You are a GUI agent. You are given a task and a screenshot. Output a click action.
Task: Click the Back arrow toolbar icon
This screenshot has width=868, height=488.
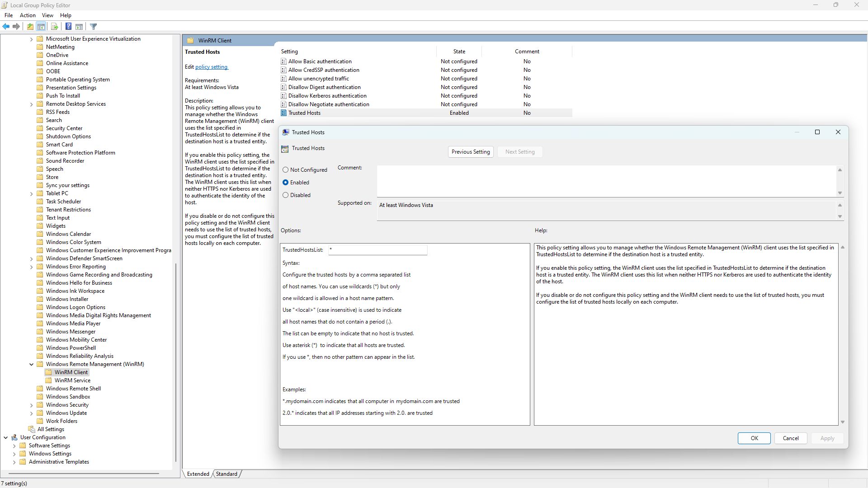[x=6, y=27]
